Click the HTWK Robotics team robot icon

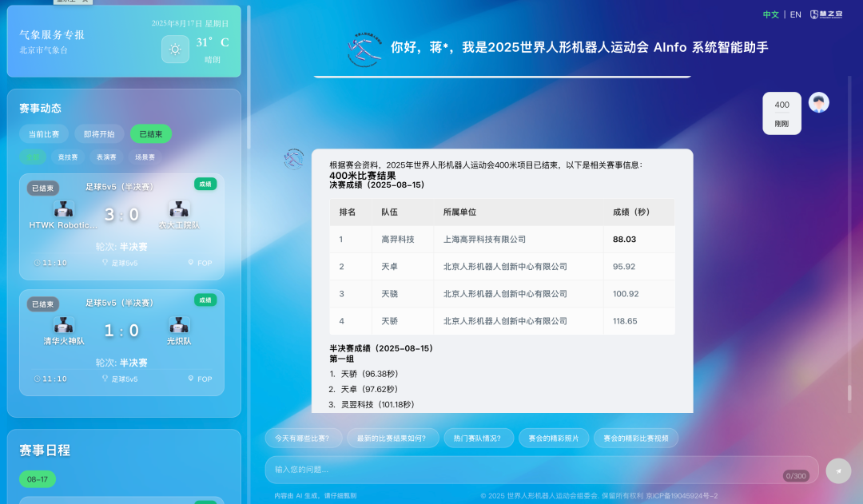64,209
